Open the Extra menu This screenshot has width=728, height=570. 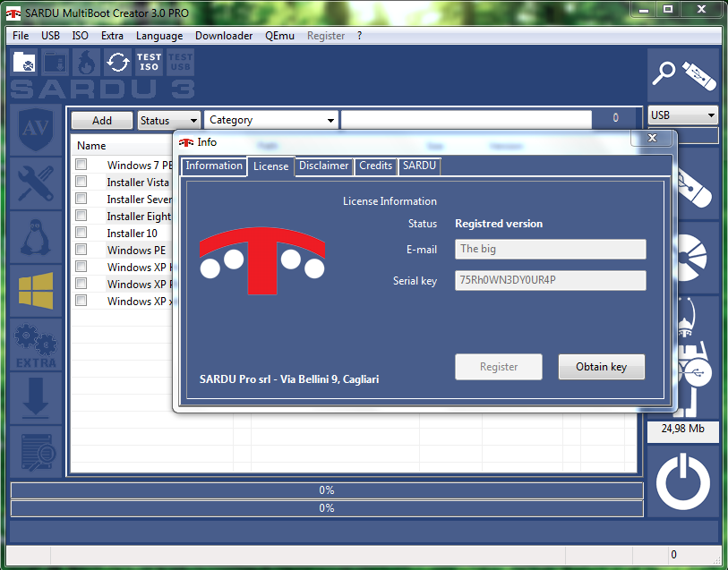[112, 36]
